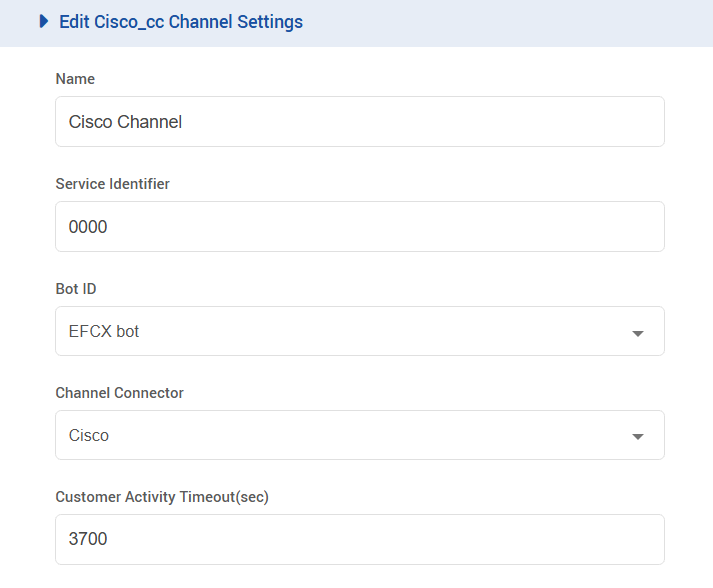The image size is (713, 588).
Task: Place cursor on the 3700 timeout value
Action: [x=88, y=540]
